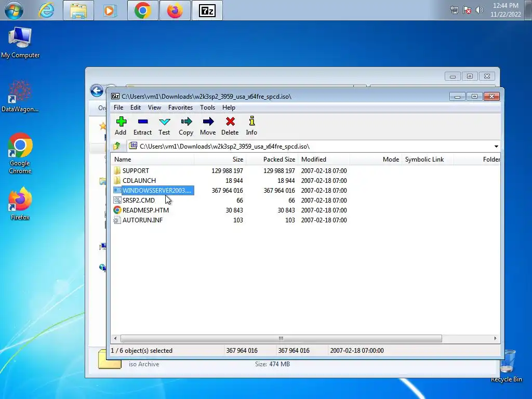Sort by Modified column header
Screen dimensions: 532x399
(324, 159)
